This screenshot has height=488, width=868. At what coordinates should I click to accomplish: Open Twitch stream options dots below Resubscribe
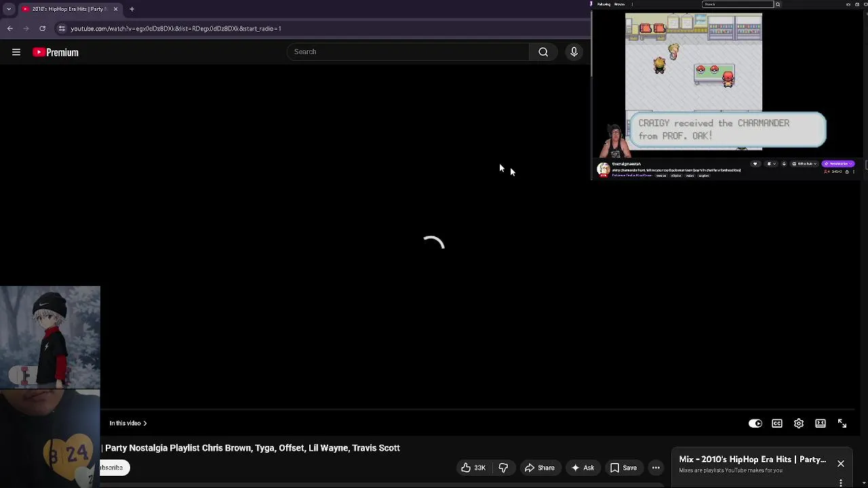point(854,171)
